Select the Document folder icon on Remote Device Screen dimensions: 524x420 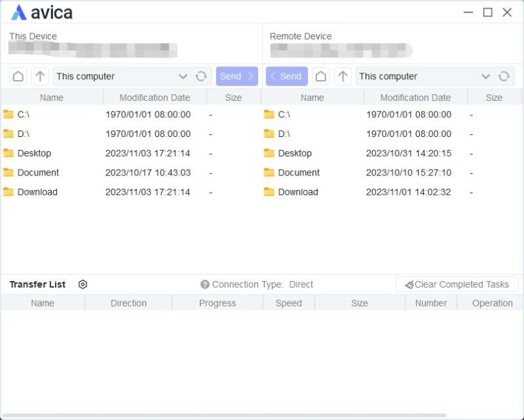269,172
